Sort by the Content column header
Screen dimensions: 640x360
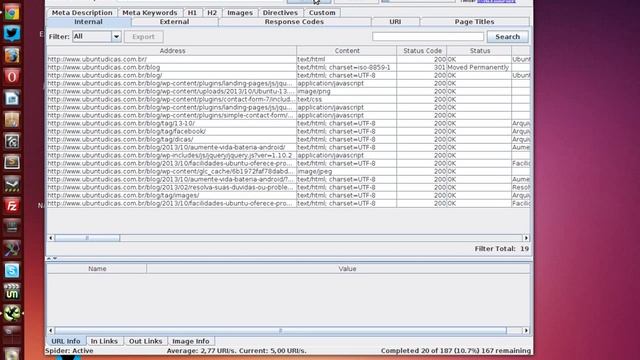(347, 51)
